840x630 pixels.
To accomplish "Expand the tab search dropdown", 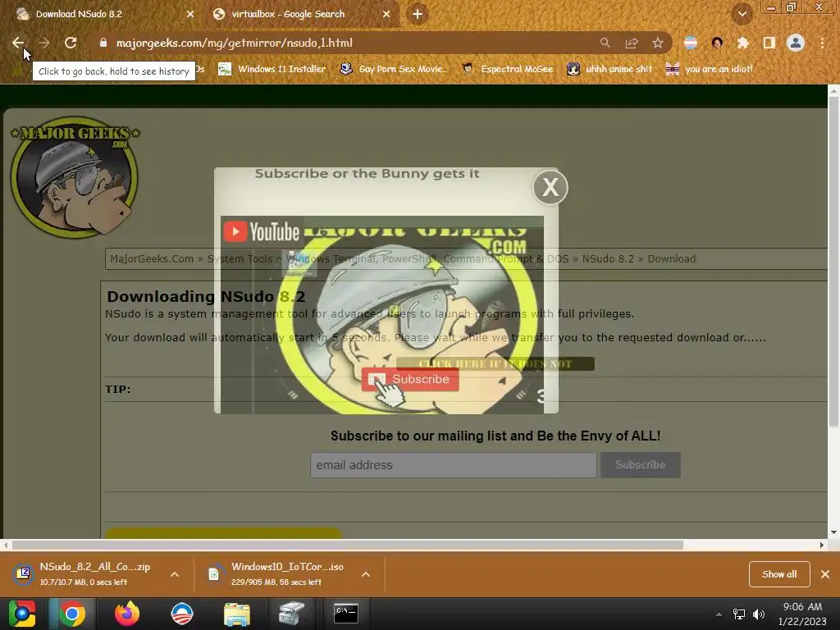I will pos(742,14).
